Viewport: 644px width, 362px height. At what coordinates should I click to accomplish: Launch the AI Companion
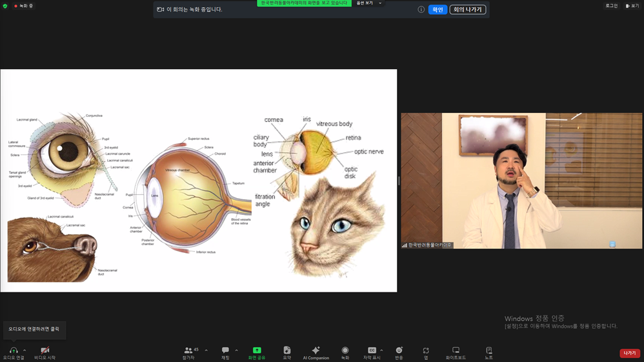316,352
